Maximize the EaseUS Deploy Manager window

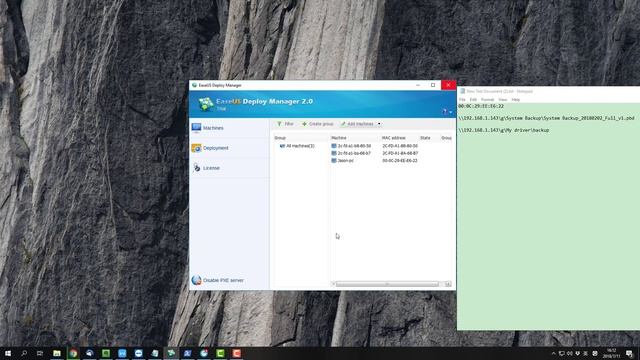point(433,85)
